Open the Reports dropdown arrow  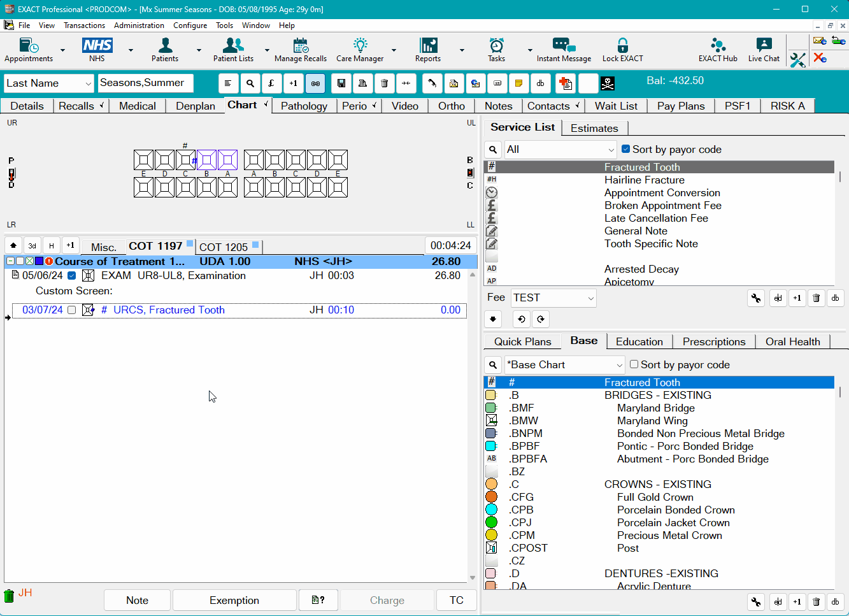point(462,50)
